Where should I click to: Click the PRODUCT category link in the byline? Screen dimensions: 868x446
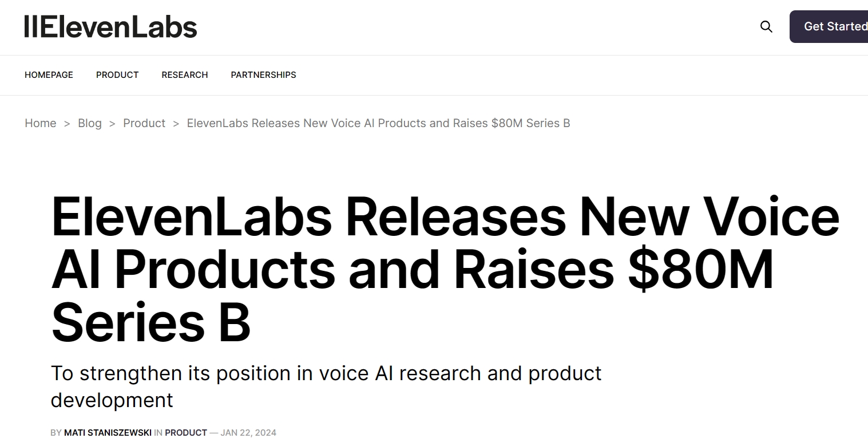186,433
